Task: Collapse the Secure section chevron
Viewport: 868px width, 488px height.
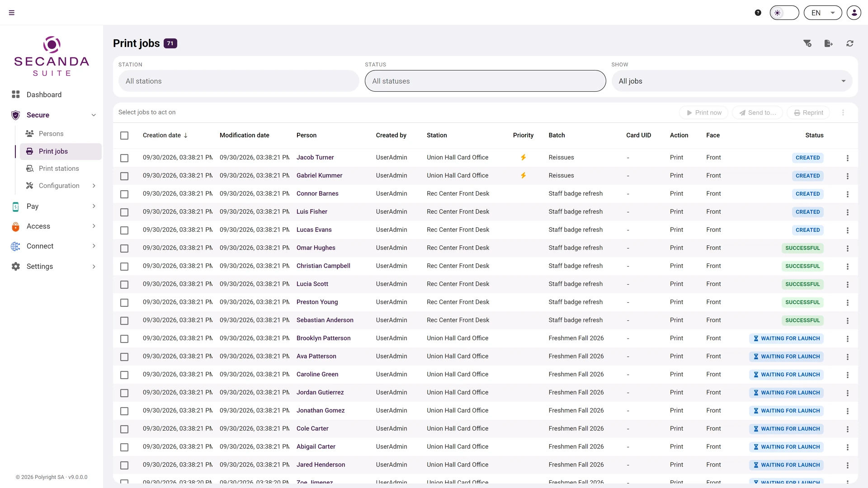Action: click(94, 115)
